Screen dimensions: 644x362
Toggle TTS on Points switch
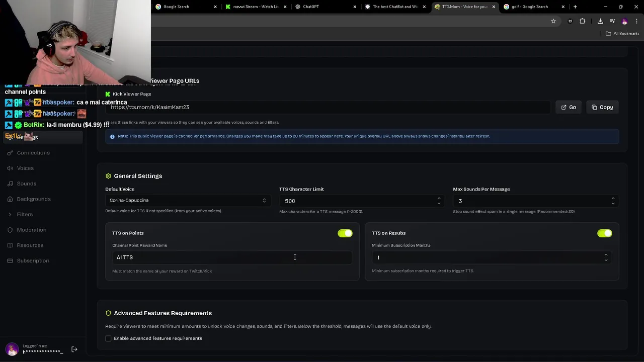[345, 233]
